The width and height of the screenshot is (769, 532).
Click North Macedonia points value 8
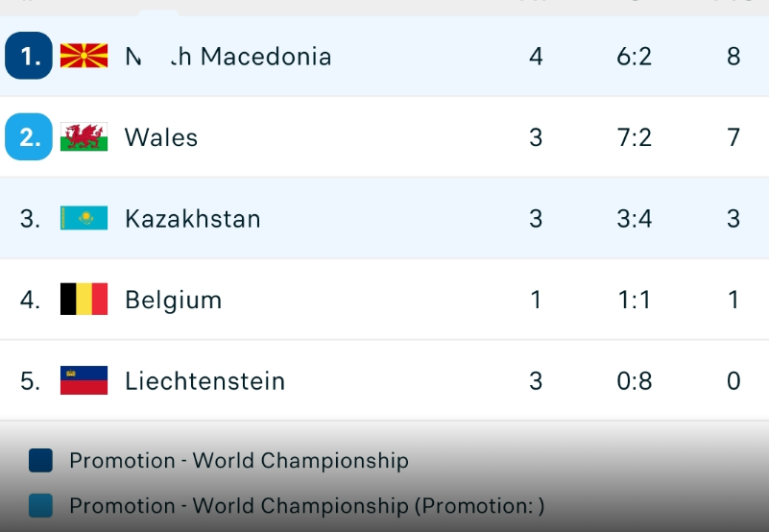tap(733, 57)
